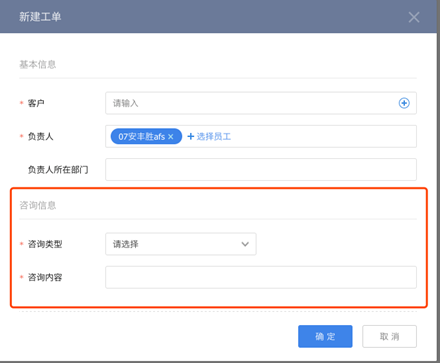Click the plus sign before 选择员工
This screenshot has width=440, height=363.
coord(191,136)
